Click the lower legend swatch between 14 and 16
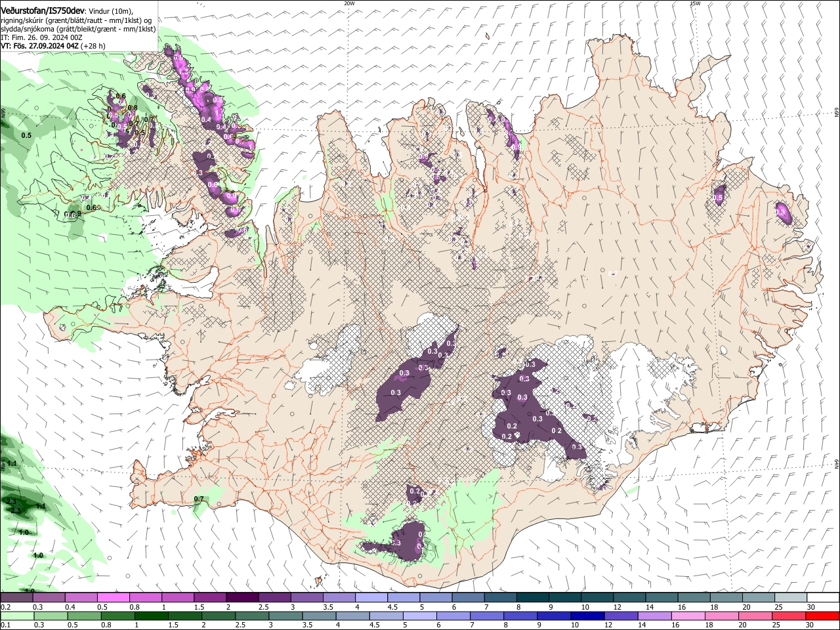This screenshot has width=840, height=630. point(655,616)
